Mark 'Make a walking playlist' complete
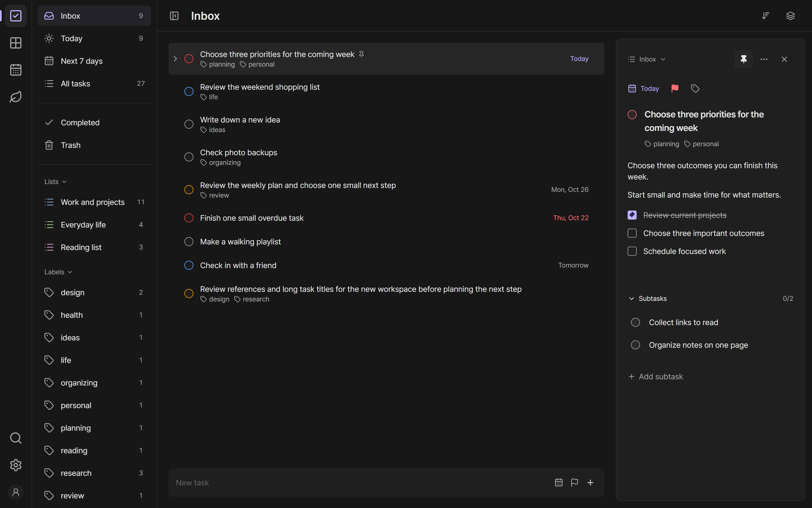 [189, 242]
